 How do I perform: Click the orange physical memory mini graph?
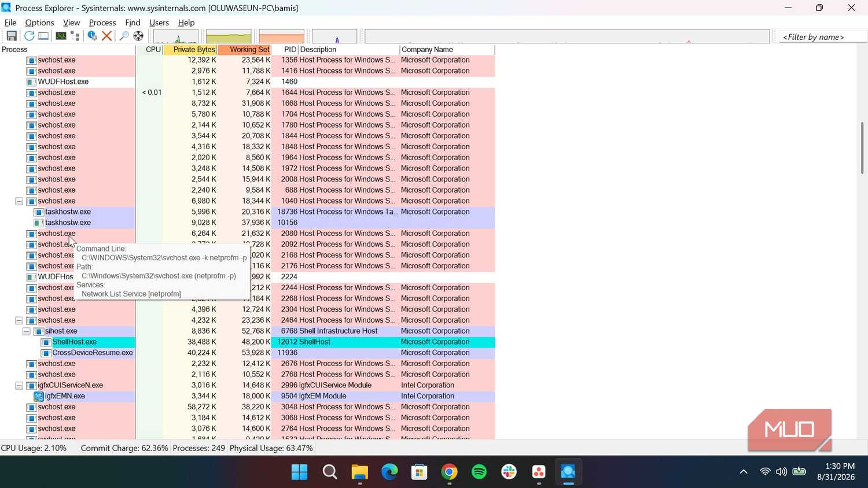point(281,36)
